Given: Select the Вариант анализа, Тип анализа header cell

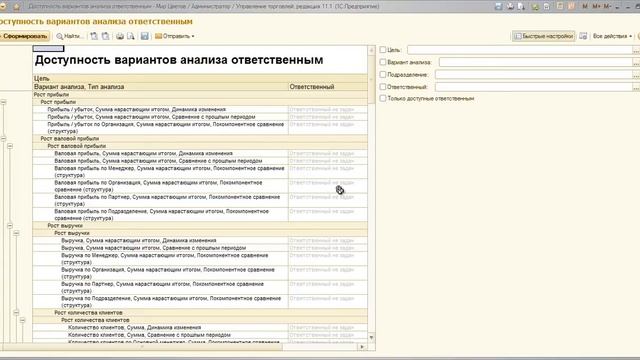Looking at the screenshot, I should [x=160, y=87].
